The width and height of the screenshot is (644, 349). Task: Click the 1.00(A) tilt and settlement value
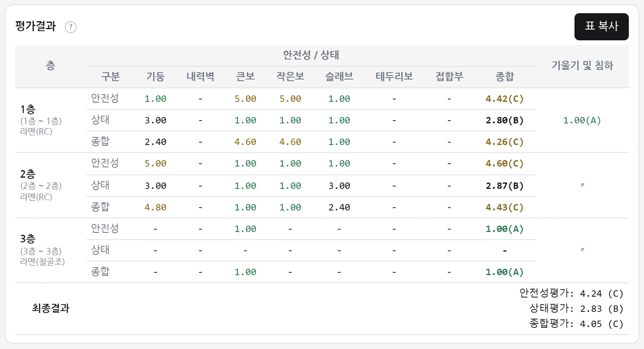point(582,120)
